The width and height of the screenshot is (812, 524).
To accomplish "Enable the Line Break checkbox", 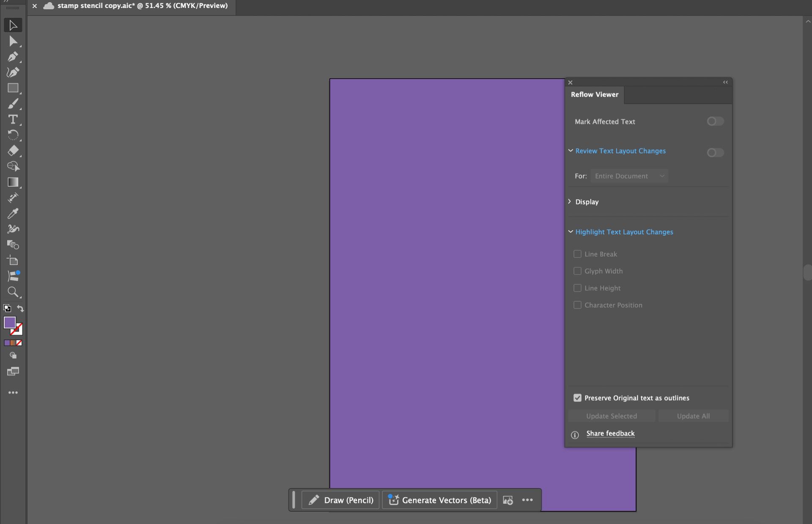I will click(578, 254).
